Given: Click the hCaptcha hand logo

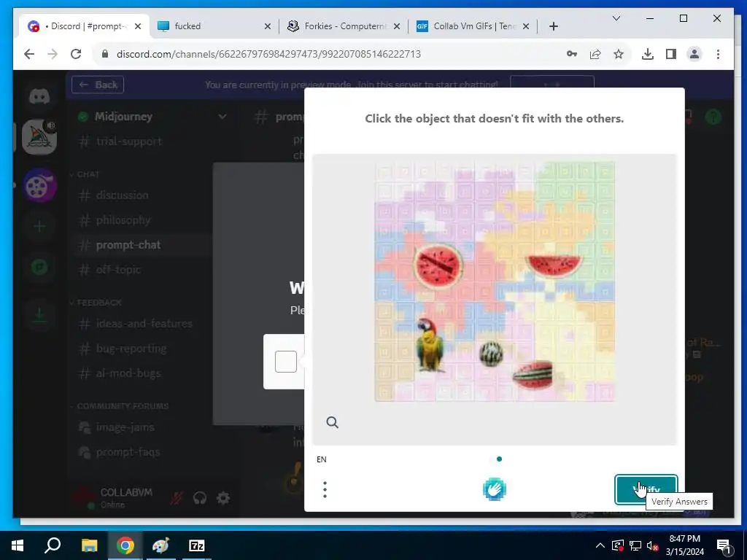Looking at the screenshot, I should tap(494, 489).
